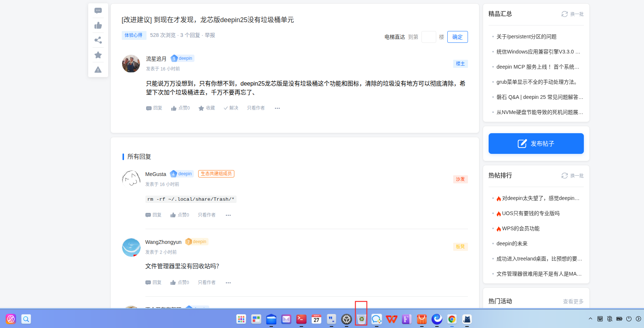Open Google Chrome from the dock
This screenshot has height=328, width=644.
452,319
